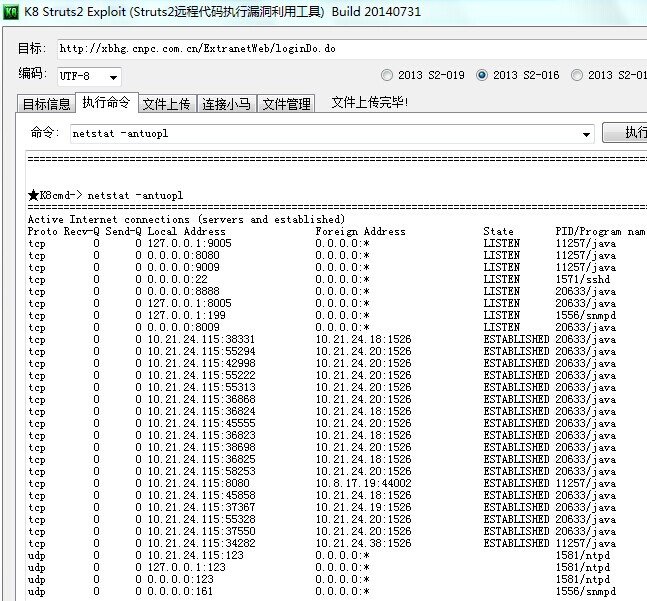Click the K8 application icon in title bar
Screen dimensions: 647x601
click(11, 12)
